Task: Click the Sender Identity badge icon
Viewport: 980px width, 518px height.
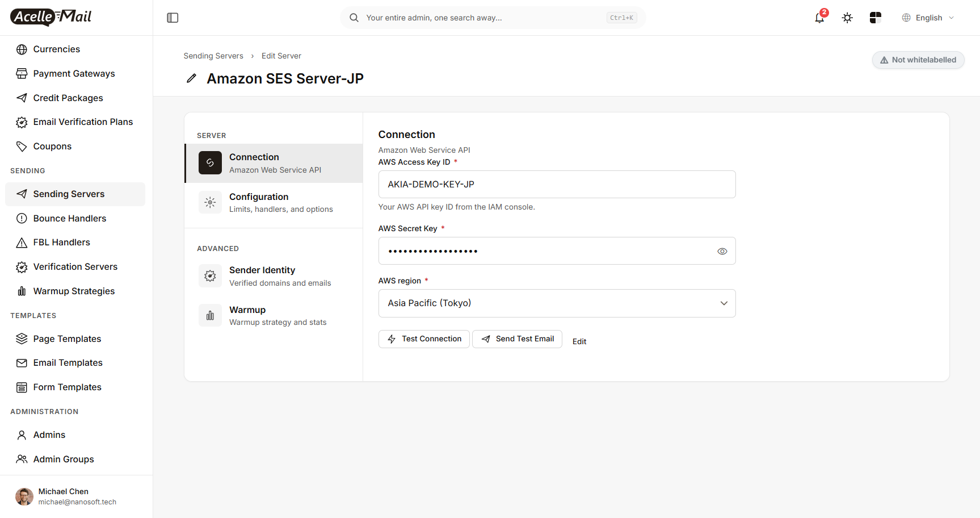Action: point(210,276)
